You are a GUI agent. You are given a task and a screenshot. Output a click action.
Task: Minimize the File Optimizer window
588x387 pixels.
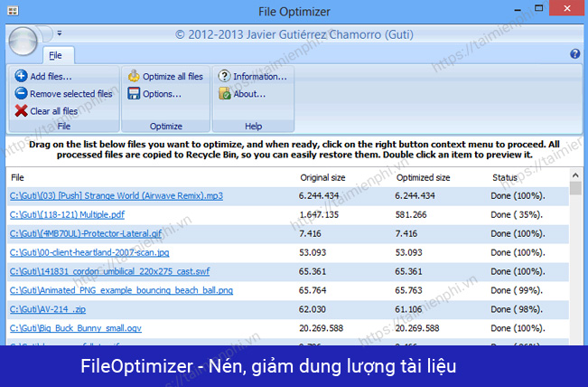tap(518, 9)
